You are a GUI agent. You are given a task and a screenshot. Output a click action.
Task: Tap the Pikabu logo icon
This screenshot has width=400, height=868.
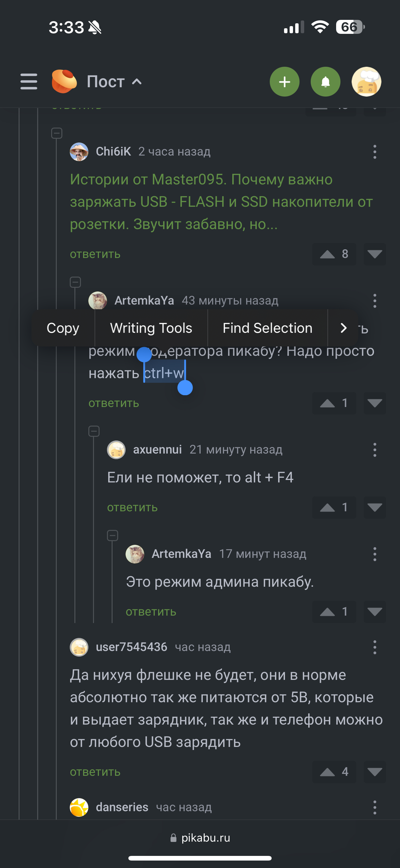64,81
